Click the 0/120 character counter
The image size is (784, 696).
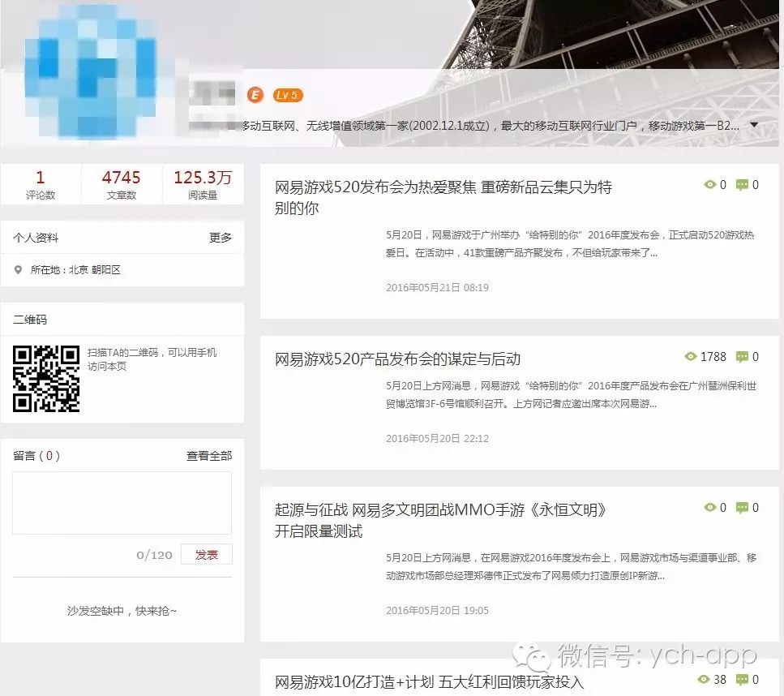point(154,555)
